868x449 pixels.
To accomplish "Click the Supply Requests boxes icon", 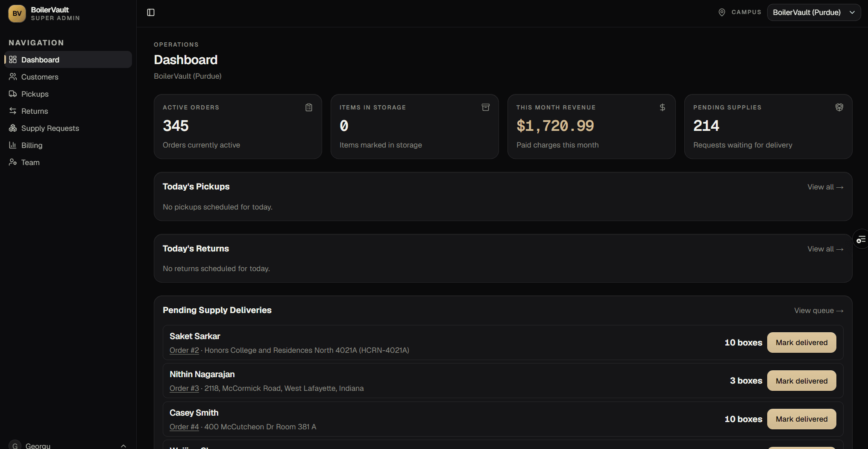I will pos(13,128).
